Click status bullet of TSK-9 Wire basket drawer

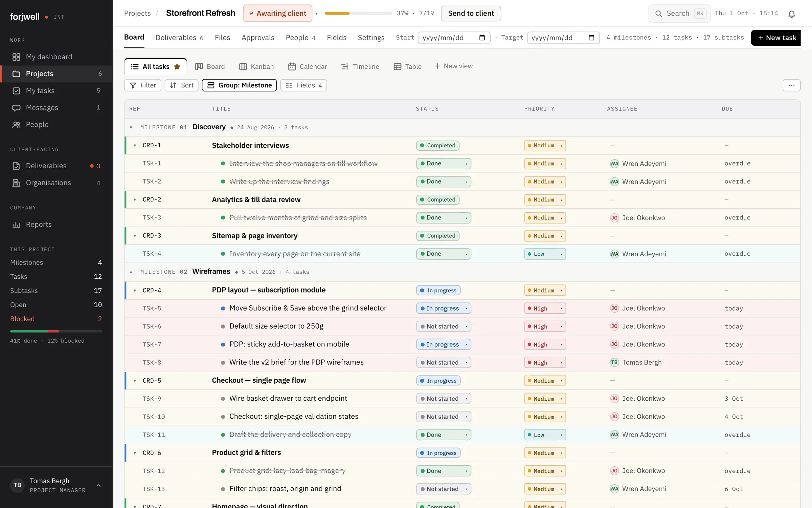click(x=223, y=399)
